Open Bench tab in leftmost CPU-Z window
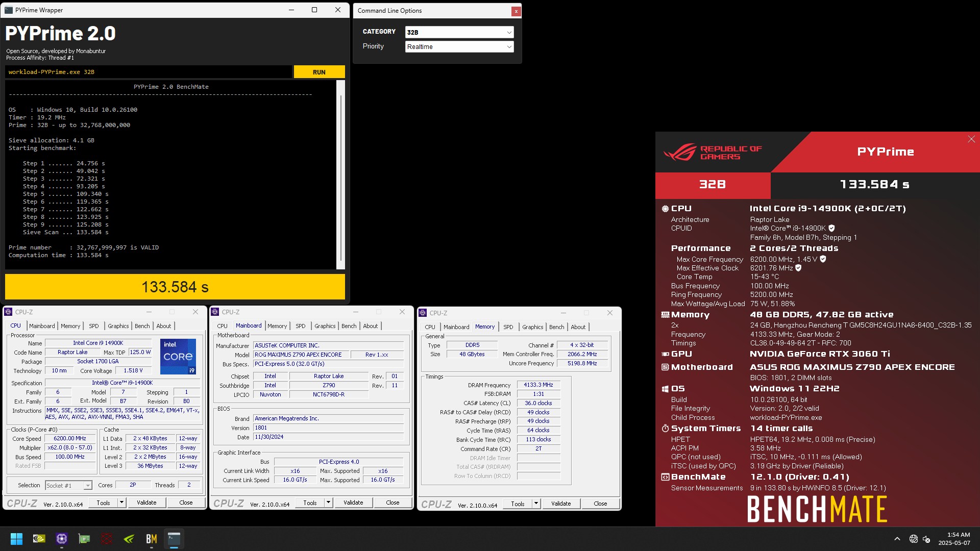This screenshot has height=551, width=980. tap(142, 326)
